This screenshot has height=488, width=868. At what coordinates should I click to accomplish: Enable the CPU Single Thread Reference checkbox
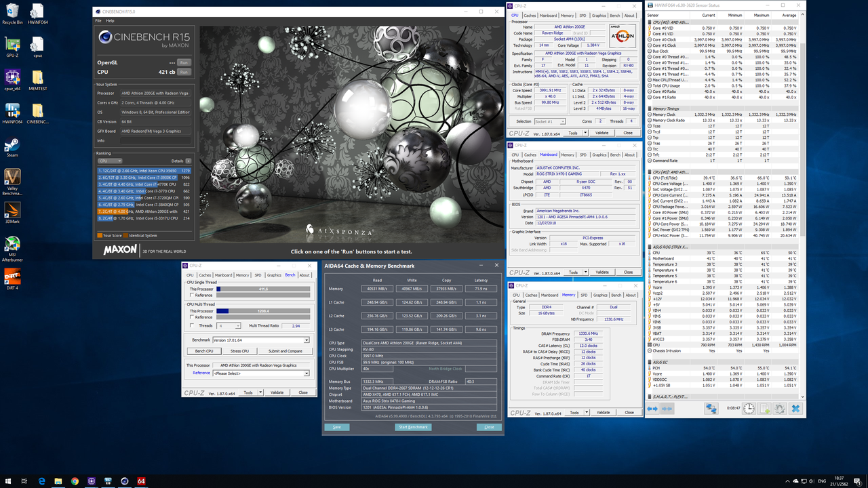coord(191,296)
